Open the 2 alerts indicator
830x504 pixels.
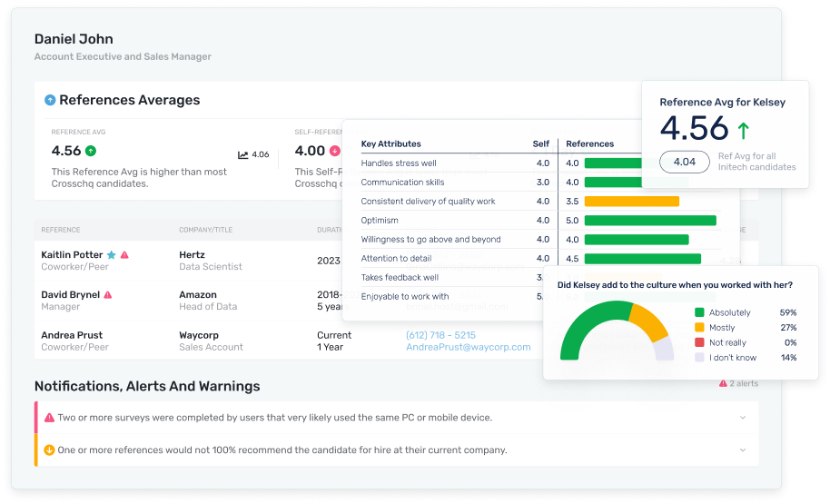[x=737, y=384]
